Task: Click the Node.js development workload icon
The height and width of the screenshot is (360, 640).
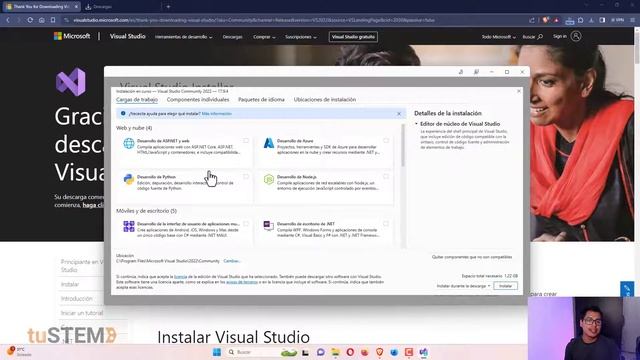Action: (269, 179)
